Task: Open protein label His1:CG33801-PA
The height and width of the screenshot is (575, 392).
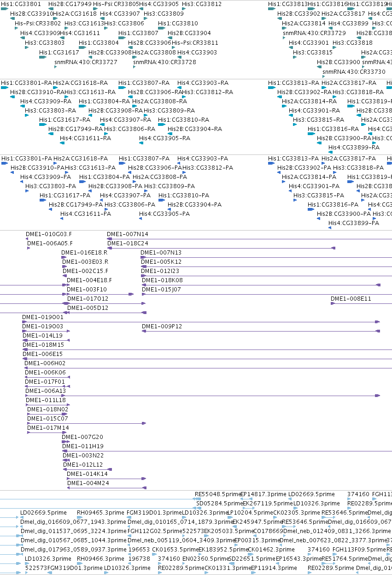Action: pos(27,159)
